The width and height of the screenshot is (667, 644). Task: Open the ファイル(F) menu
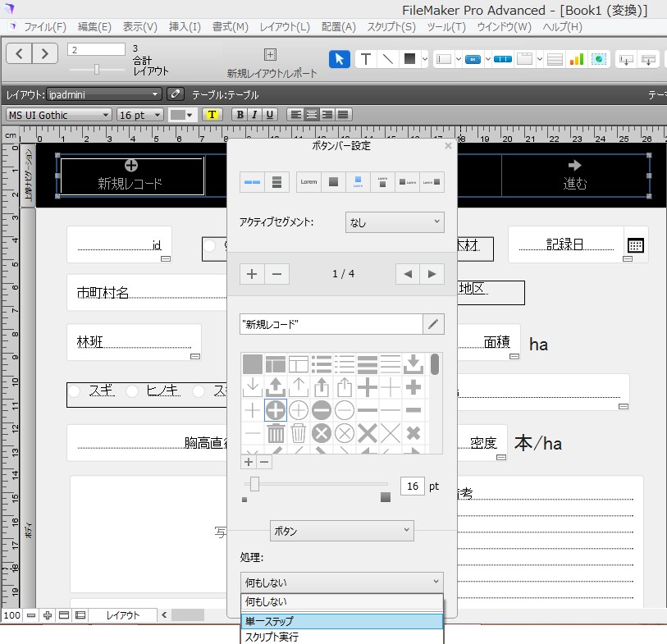pyautogui.click(x=44, y=27)
